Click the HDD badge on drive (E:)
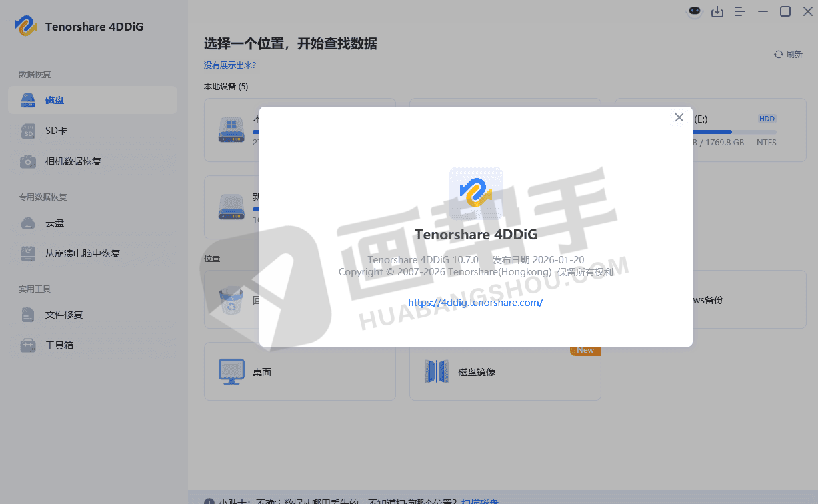The width and height of the screenshot is (818, 504). [767, 119]
